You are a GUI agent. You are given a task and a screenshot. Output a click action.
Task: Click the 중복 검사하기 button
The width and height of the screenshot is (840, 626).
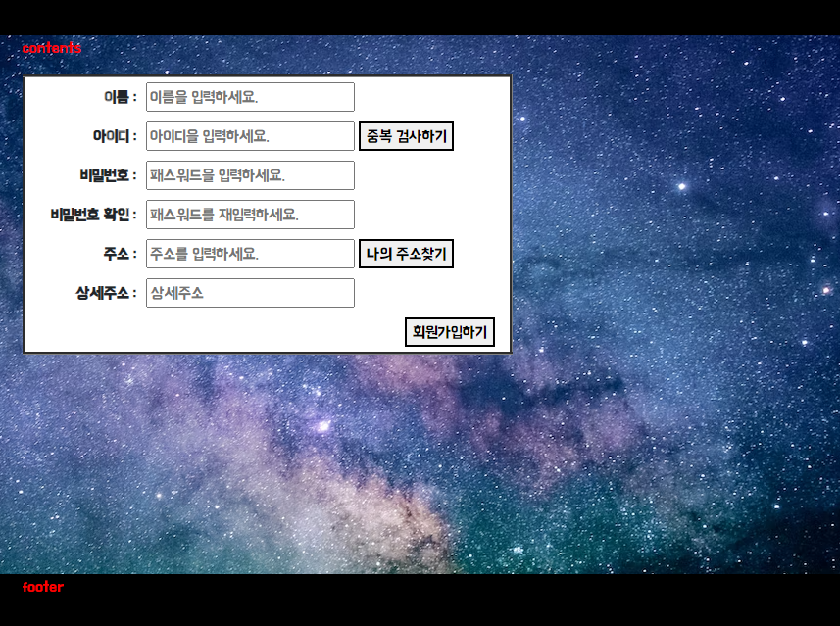pos(406,136)
